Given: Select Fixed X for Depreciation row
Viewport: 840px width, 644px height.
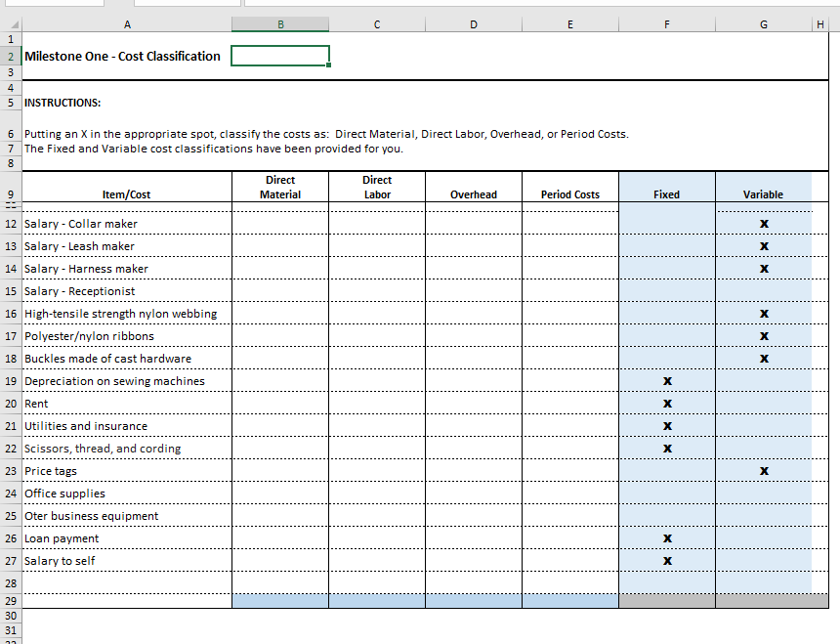Looking at the screenshot, I should [667, 381].
